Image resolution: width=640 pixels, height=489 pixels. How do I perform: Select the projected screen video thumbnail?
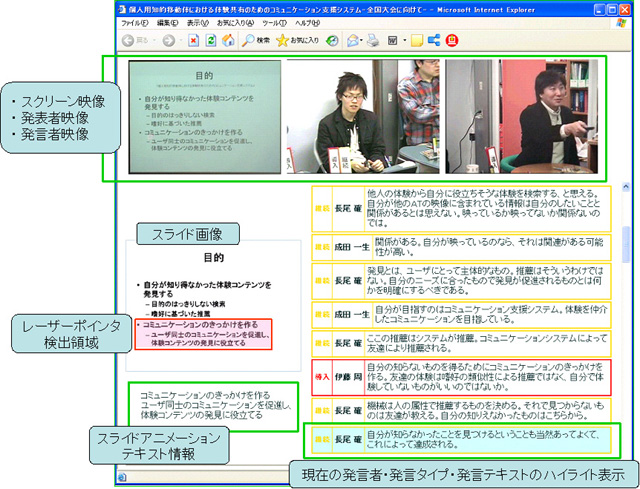pyautogui.click(x=204, y=117)
